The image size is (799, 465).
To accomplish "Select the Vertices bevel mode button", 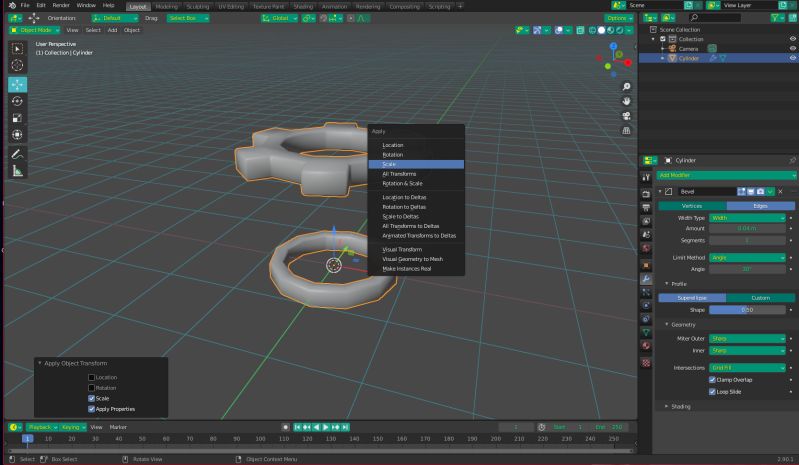I will tap(692, 206).
